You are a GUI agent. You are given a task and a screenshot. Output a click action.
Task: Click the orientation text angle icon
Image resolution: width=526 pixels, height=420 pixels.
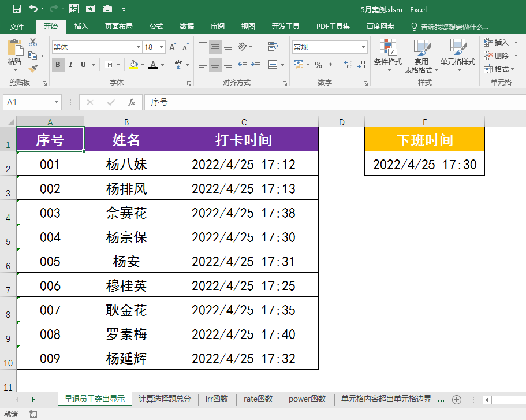click(x=243, y=47)
